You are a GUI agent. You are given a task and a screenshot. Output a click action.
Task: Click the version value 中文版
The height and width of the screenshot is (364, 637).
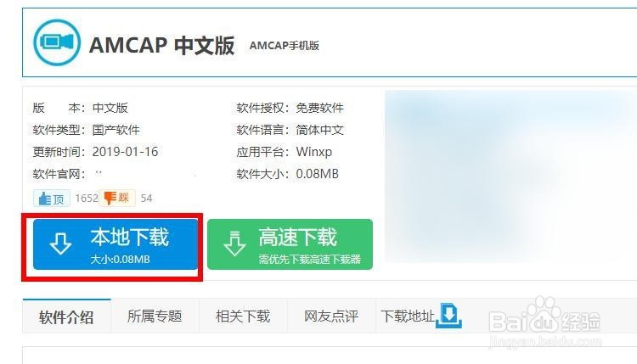(x=110, y=108)
